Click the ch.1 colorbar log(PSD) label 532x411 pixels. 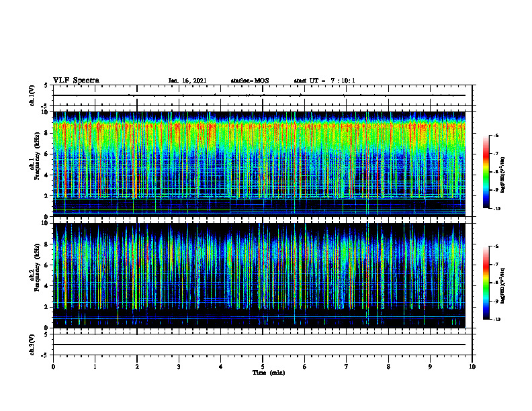tap(503, 175)
